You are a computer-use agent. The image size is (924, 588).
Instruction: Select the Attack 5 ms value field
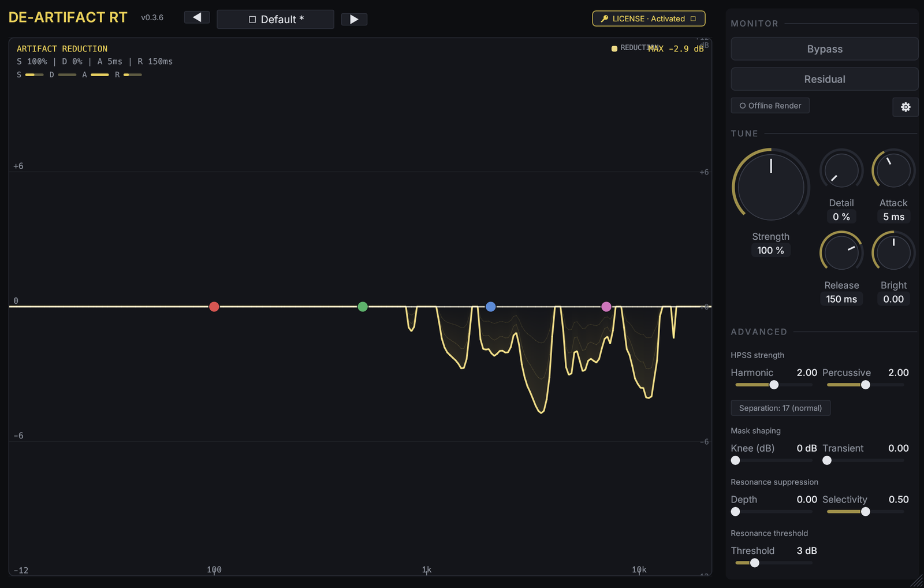point(893,217)
